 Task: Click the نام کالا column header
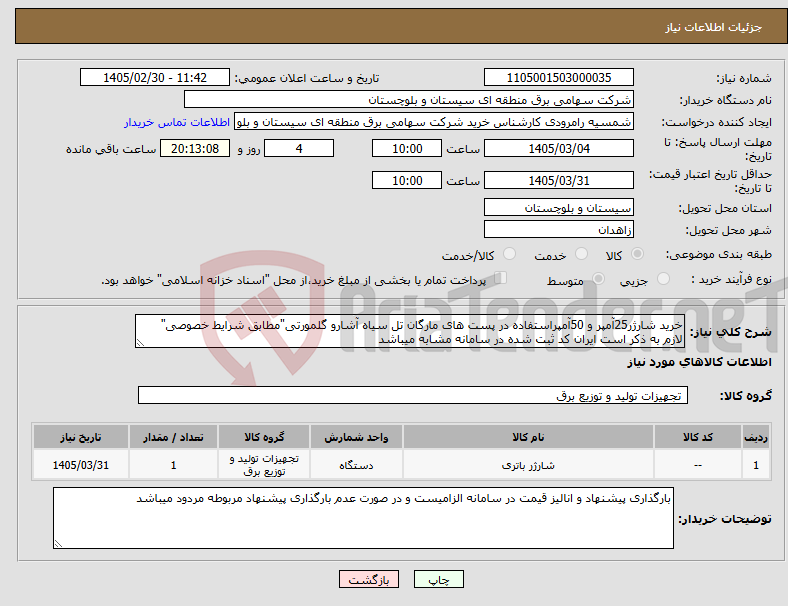(528, 437)
